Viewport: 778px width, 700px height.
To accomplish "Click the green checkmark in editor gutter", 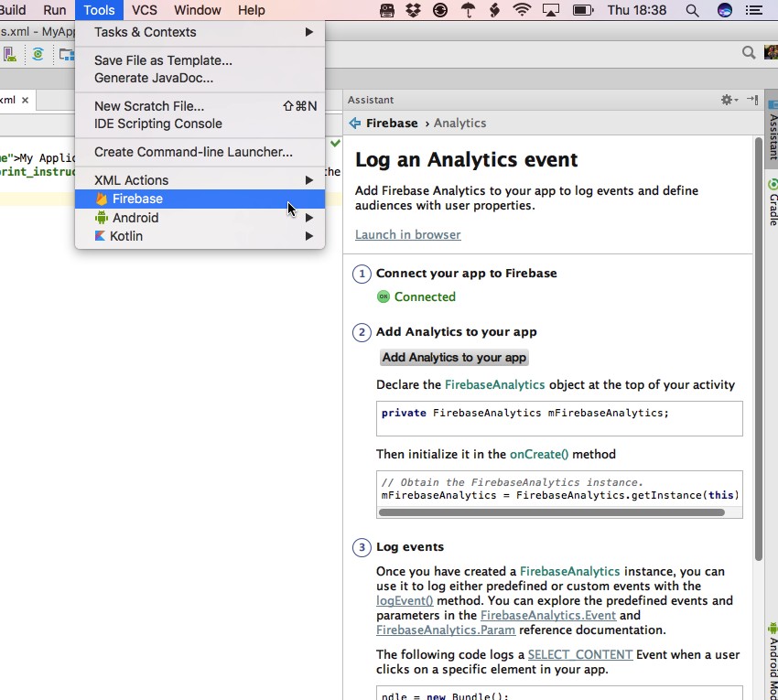I will (x=335, y=144).
